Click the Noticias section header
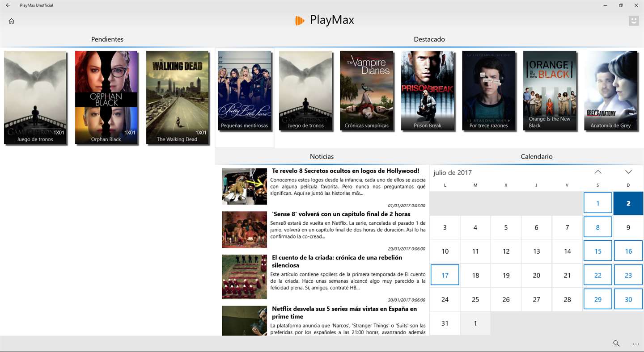The height and width of the screenshot is (352, 644). click(x=322, y=156)
